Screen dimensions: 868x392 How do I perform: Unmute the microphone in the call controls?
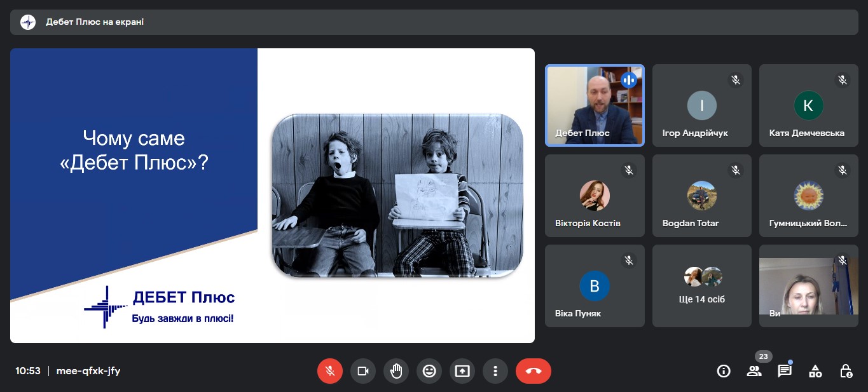click(x=329, y=371)
